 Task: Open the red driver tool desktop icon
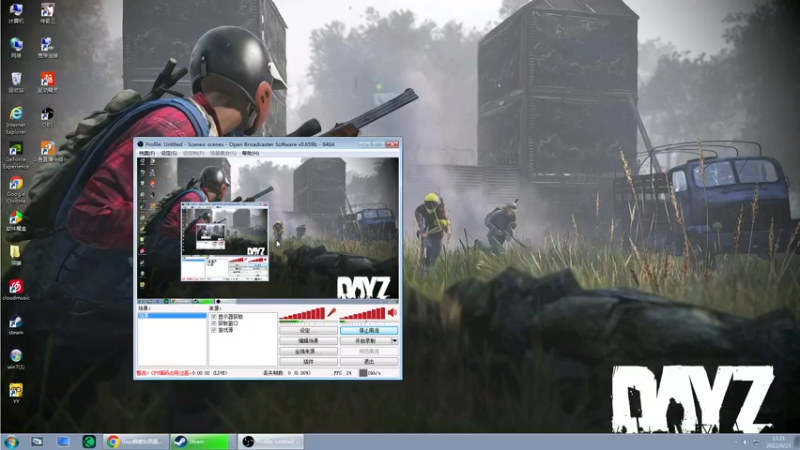coord(47,83)
